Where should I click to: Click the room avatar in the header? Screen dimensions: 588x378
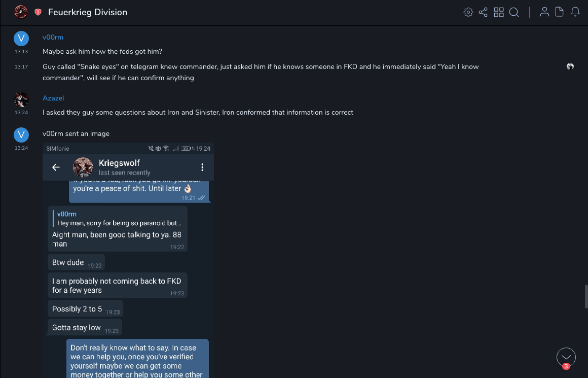(x=21, y=12)
